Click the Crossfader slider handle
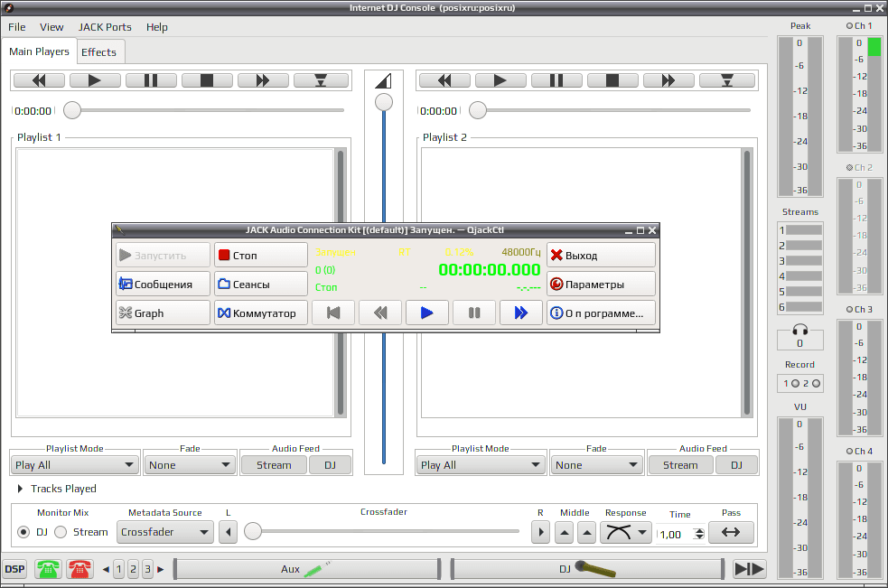888x588 pixels. pyautogui.click(x=253, y=531)
